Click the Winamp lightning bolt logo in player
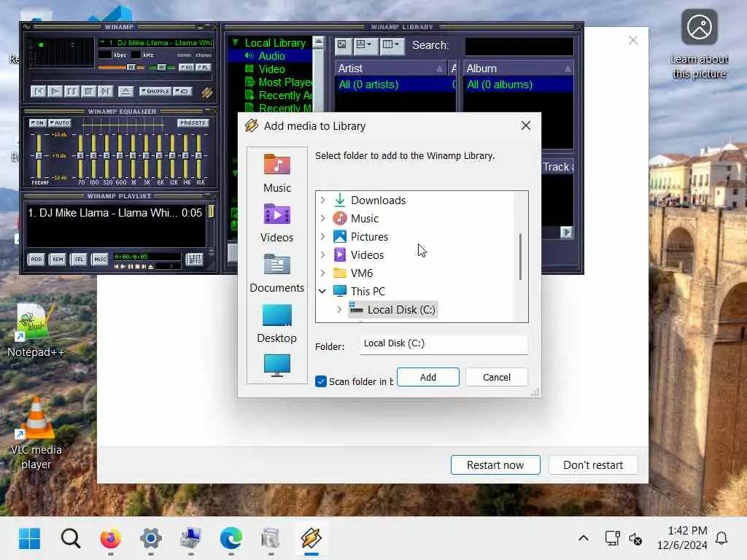 (x=206, y=92)
